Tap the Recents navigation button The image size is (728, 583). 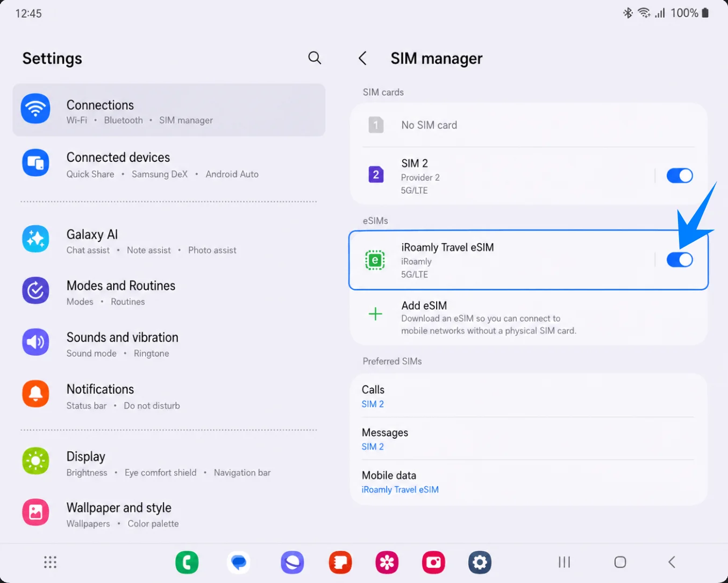coord(564,562)
